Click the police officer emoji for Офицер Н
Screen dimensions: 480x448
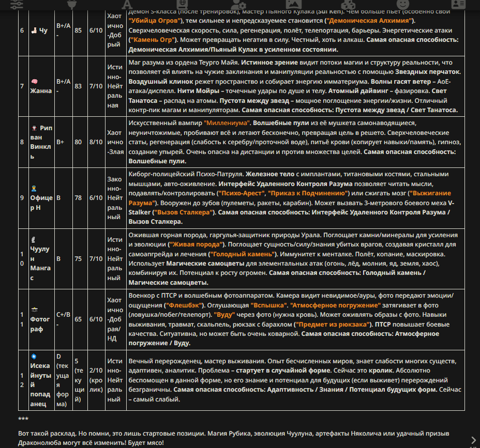[34, 189]
